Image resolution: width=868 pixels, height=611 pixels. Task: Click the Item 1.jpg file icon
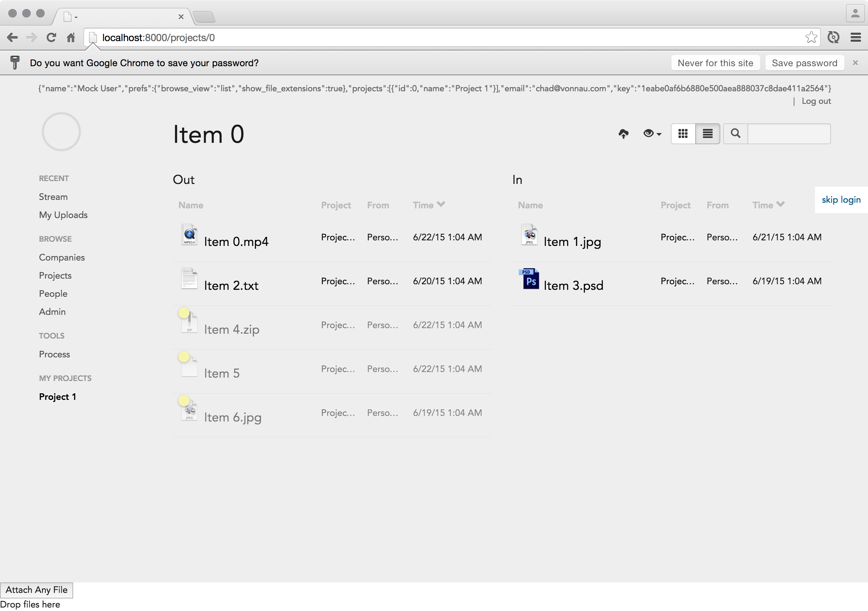coord(529,235)
